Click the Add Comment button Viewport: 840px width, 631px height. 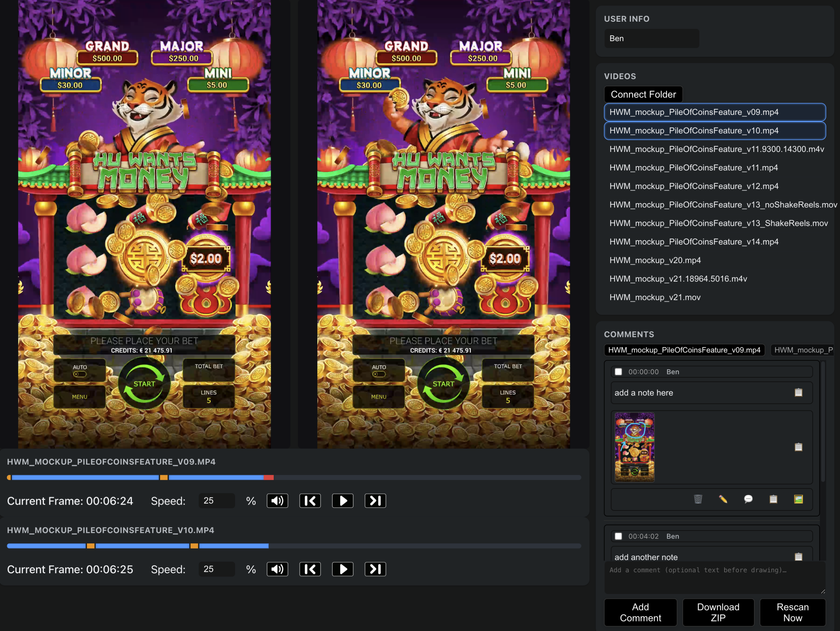[x=640, y=612]
